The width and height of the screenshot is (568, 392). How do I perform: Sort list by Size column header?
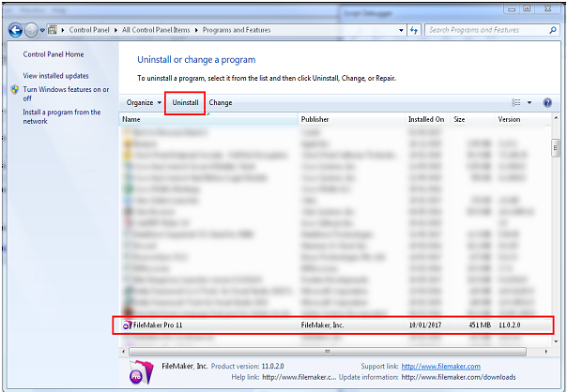click(472, 119)
